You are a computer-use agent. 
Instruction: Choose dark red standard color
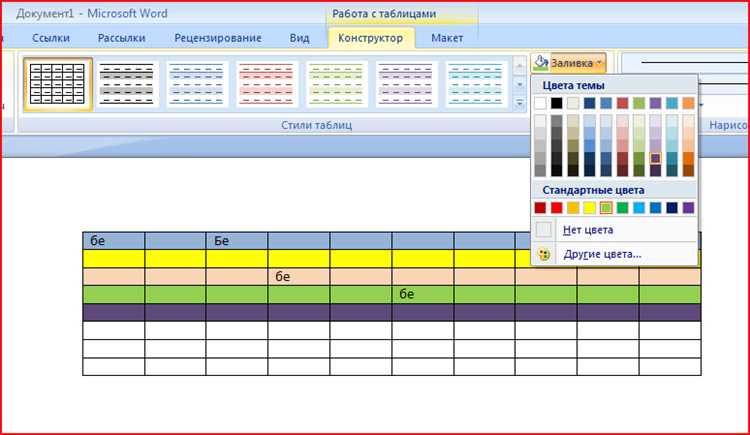pyautogui.click(x=540, y=208)
